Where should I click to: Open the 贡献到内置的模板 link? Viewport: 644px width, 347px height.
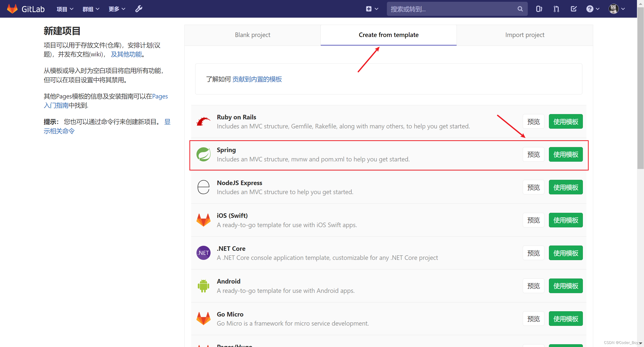point(257,79)
